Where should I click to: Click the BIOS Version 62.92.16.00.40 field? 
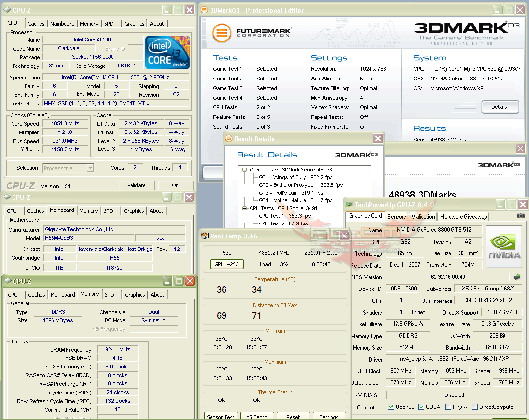[x=448, y=277]
